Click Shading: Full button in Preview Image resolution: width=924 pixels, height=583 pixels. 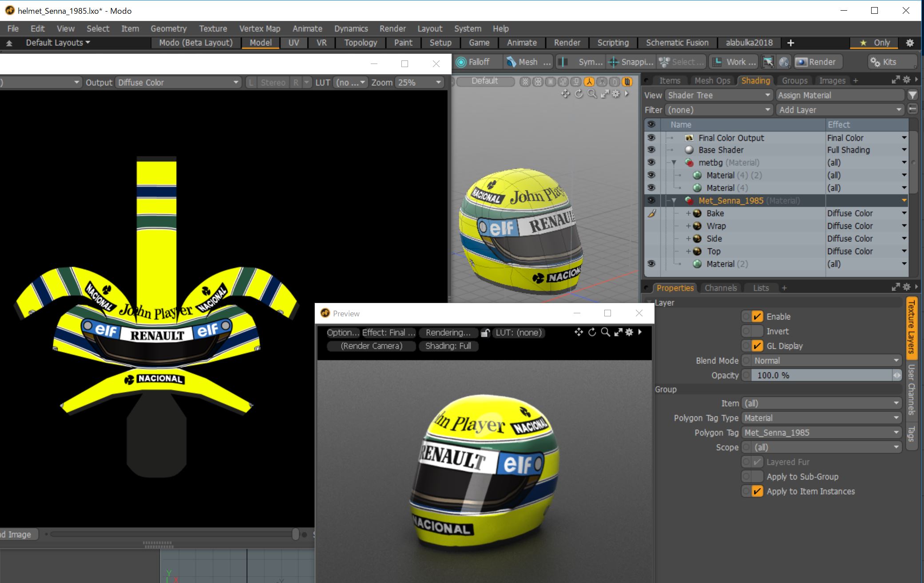click(x=448, y=346)
